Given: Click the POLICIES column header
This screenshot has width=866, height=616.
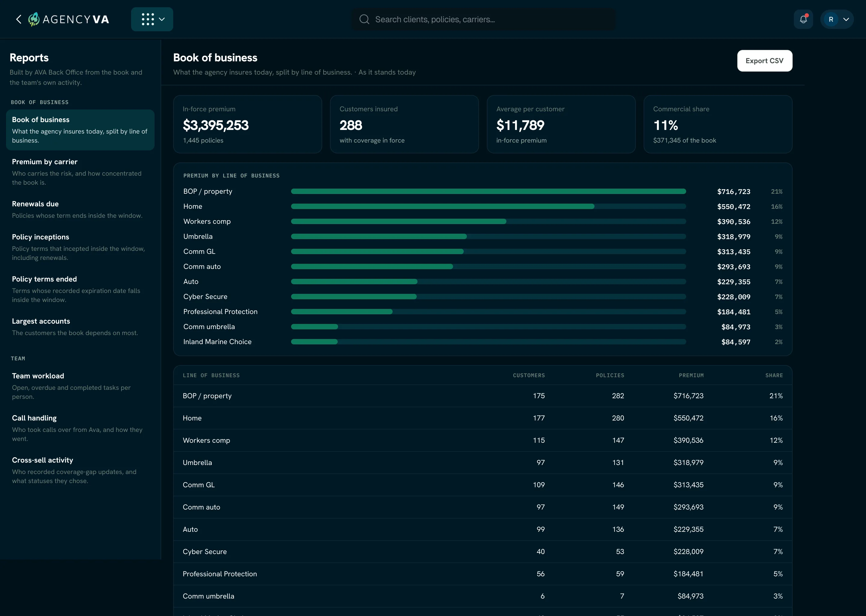Looking at the screenshot, I should click(x=610, y=375).
